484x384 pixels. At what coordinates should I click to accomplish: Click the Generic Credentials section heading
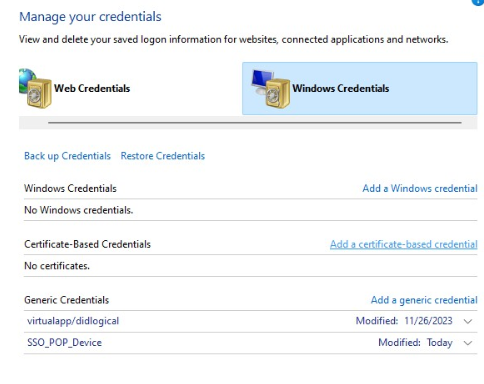[x=67, y=300]
